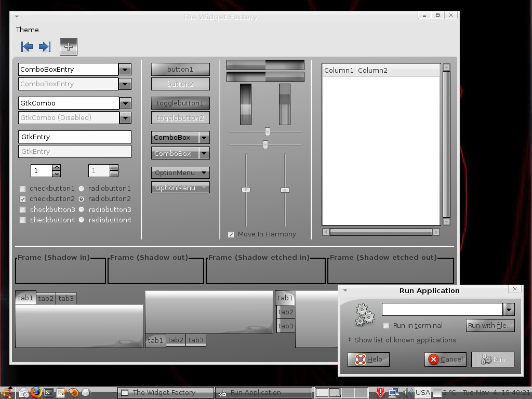Screen dimensions: 532x399
Task: Click the red down-arrow tray icon
Action: 380,393
